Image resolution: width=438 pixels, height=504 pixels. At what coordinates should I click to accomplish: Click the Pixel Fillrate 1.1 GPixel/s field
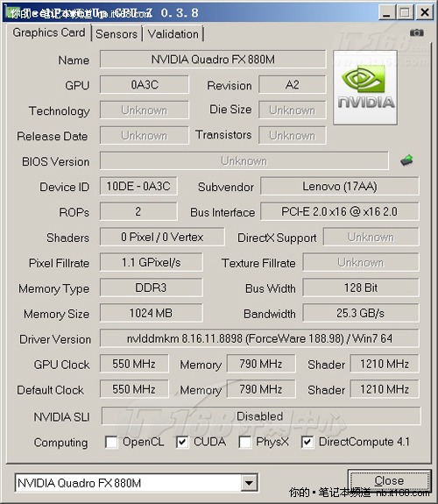pyautogui.click(x=151, y=262)
